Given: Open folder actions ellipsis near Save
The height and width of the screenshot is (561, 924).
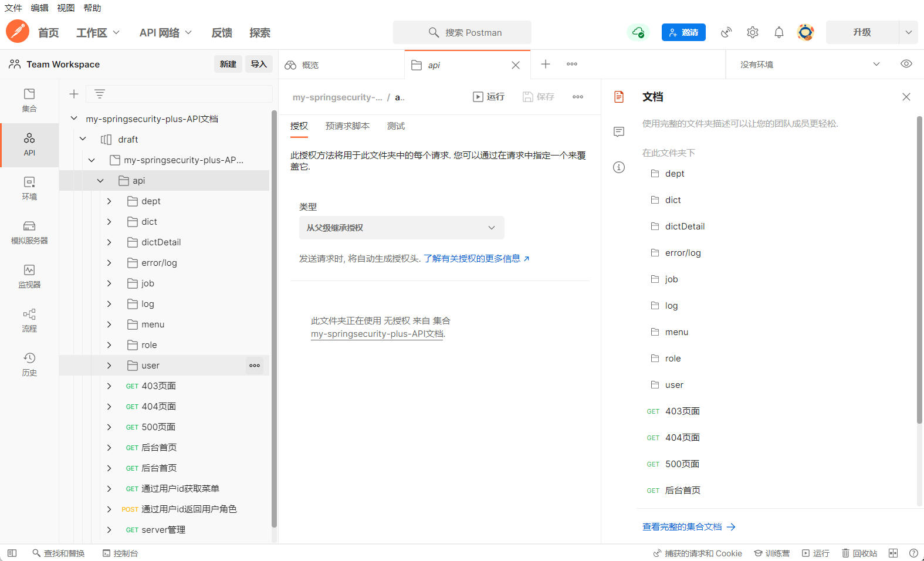Looking at the screenshot, I should (578, 97).
